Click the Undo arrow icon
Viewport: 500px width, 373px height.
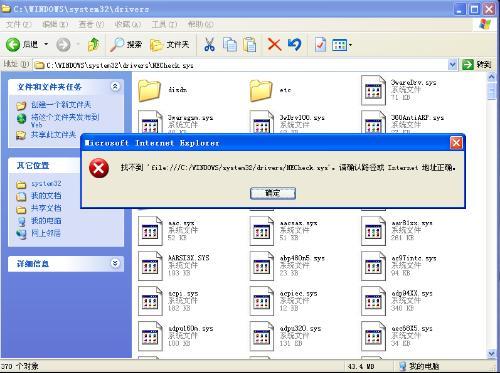pyautogui.click(x=295, y=44)
